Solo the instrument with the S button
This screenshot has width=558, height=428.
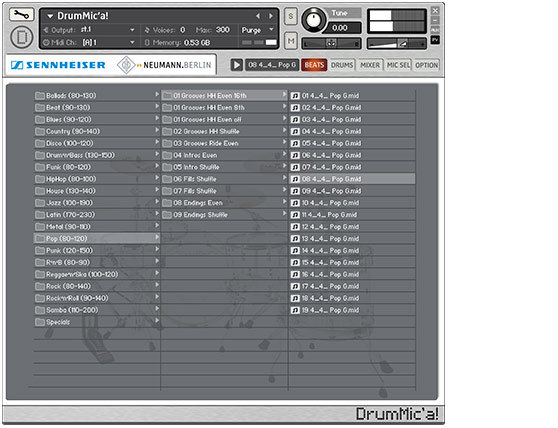(291, 16)
